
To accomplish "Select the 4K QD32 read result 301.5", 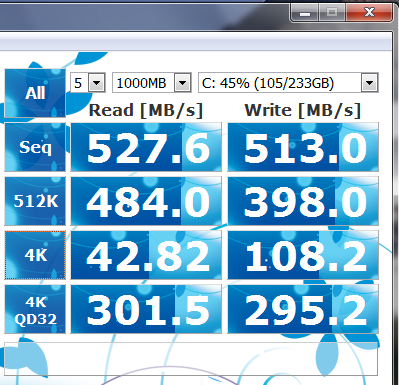I will tap(146, 309).
